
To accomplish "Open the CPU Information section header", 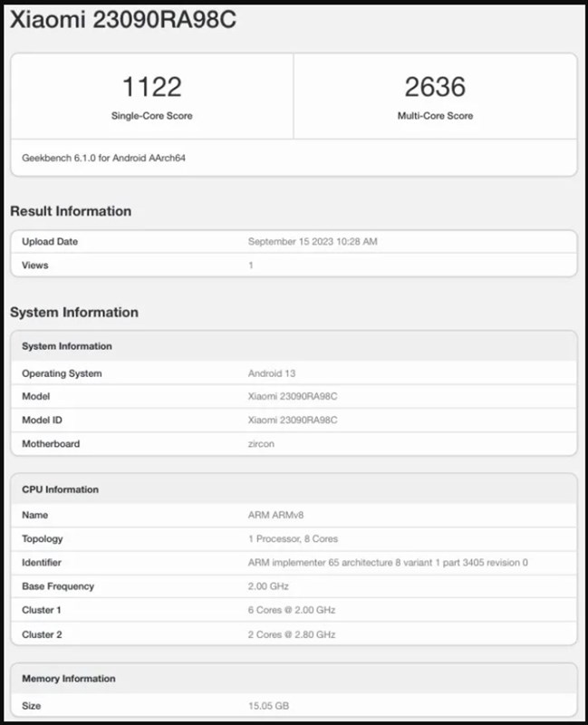I will 59,488.
